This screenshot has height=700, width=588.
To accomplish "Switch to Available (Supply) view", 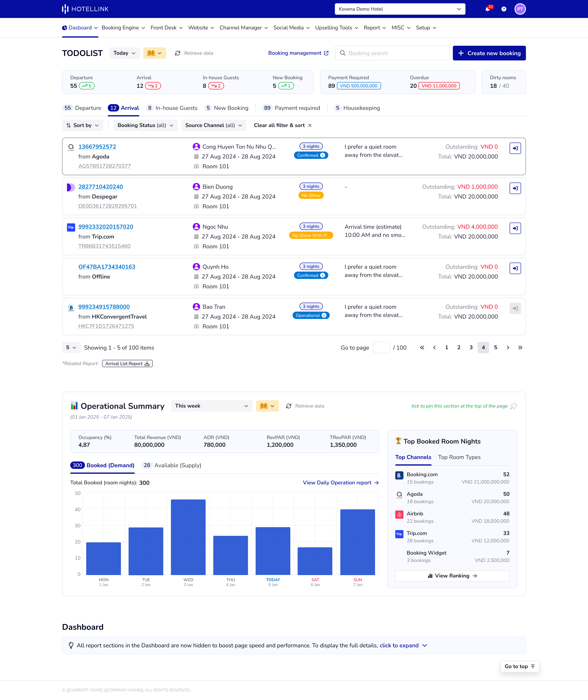I will point(171,465).
